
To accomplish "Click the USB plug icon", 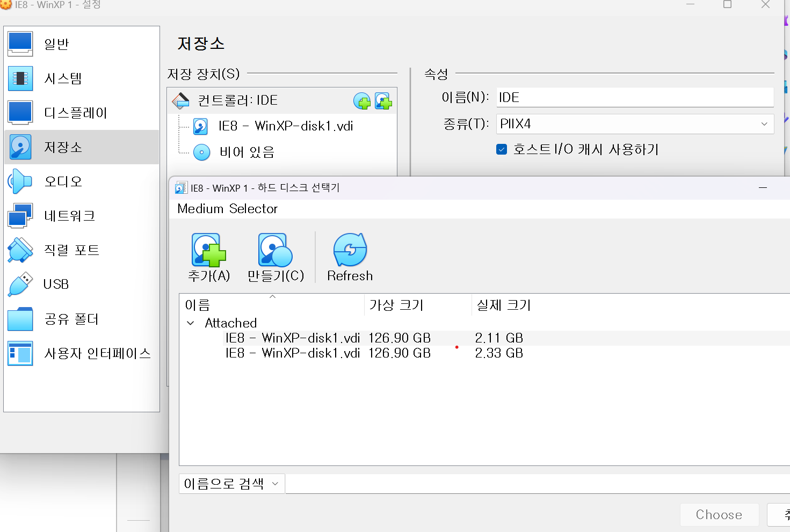I will click(20, 285).
